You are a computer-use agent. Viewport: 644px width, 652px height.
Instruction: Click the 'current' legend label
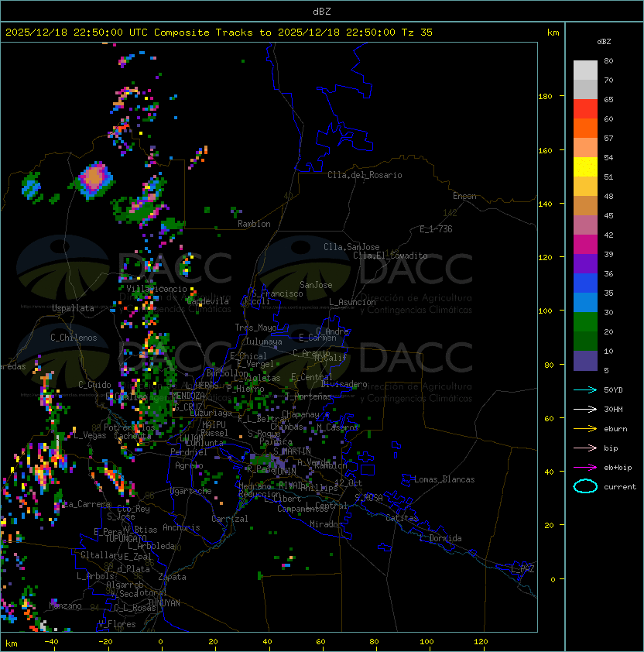tap(620, 487)
